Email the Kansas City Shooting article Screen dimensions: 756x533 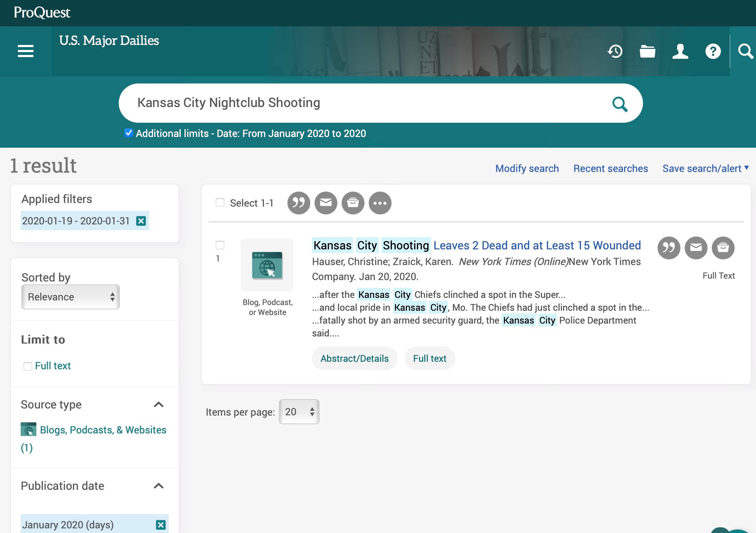(x=696, y=248)
